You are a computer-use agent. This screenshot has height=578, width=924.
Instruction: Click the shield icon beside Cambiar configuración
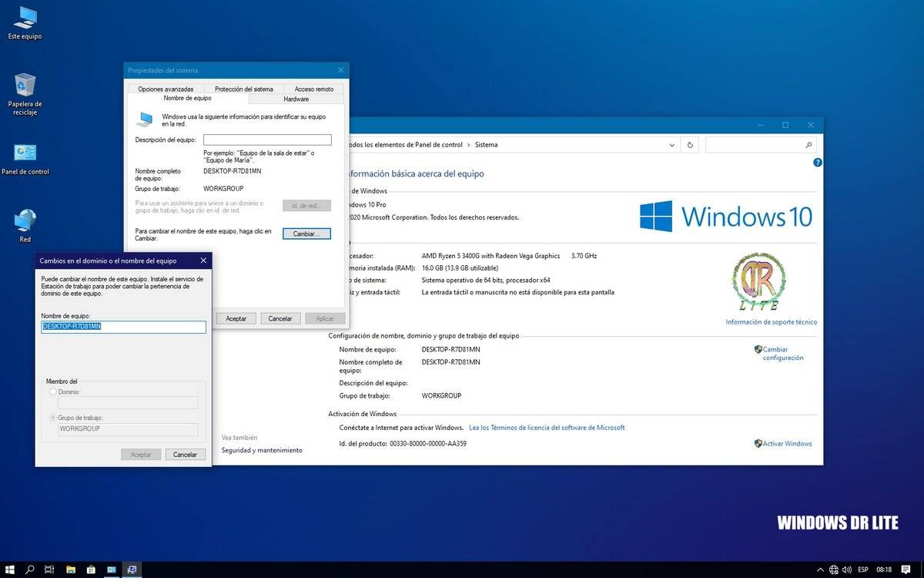point(758,349)
